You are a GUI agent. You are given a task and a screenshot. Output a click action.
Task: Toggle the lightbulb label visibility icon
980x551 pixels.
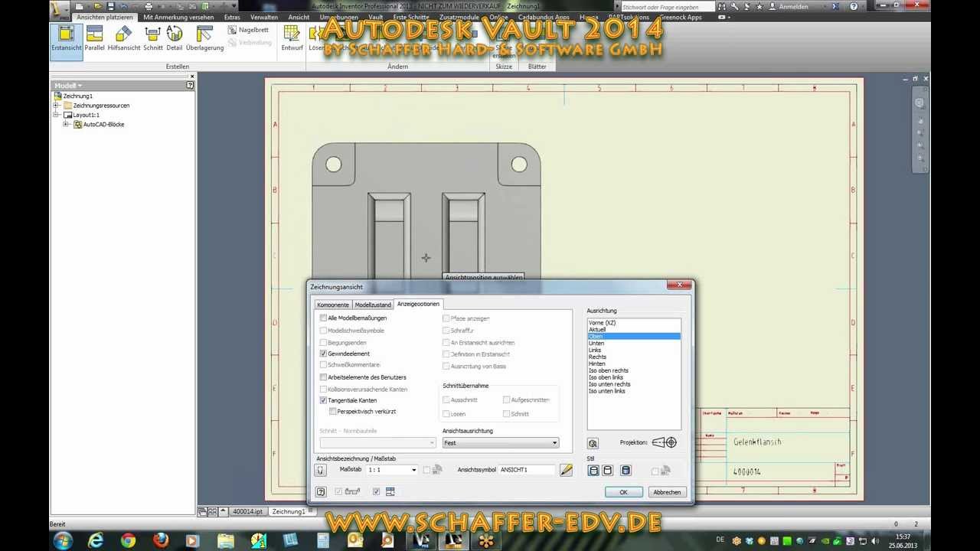(x=321, y=470)
